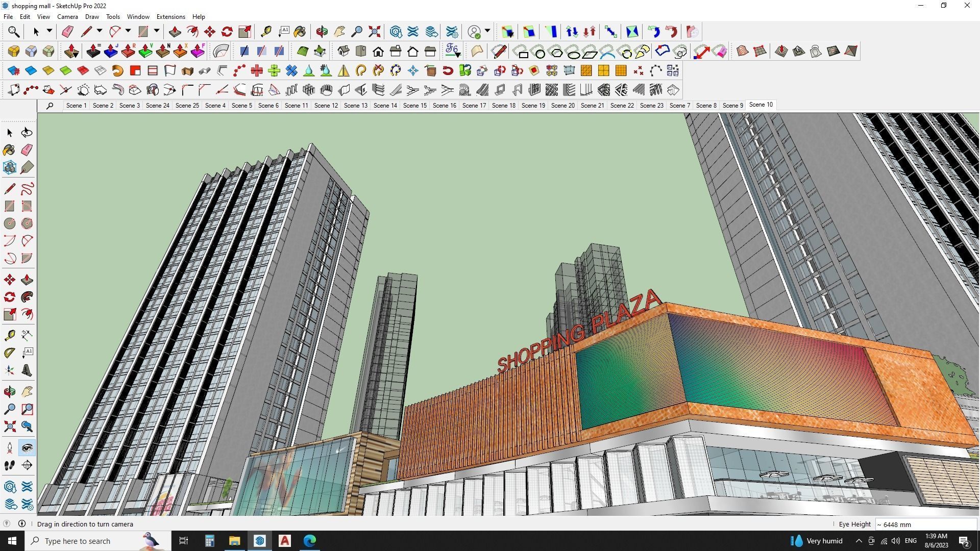Image resolution: width=980 pixels, height=551 pixels.
Task: Open the Extensions menu
Action: coord(170,17)
